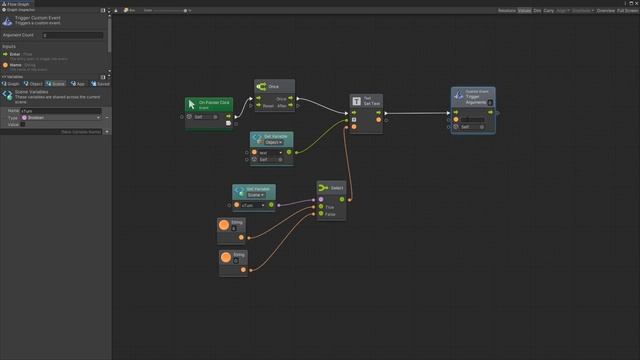Switch to the Object variables tab
The width and height of the screenshot is (640, 360).
click(x=33, y=84)
